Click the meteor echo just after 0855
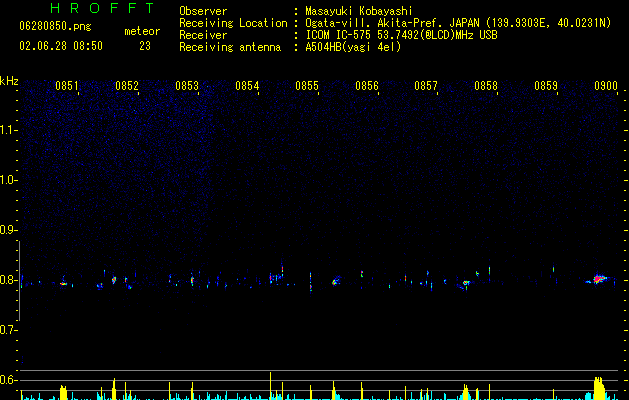Viewport: 629px width, 400px height. point(335,281)
